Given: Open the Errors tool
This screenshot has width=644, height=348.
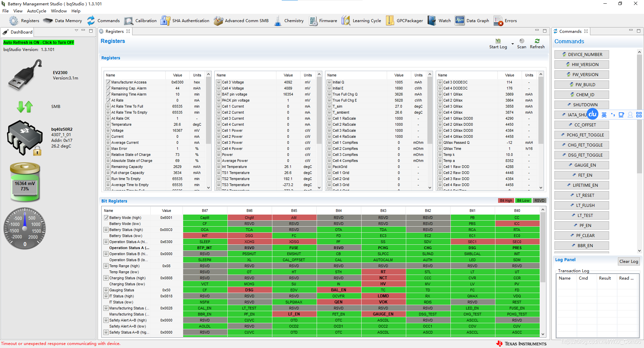Looking at the screenshot, I should pyautogui.click(x=505, y=21).
